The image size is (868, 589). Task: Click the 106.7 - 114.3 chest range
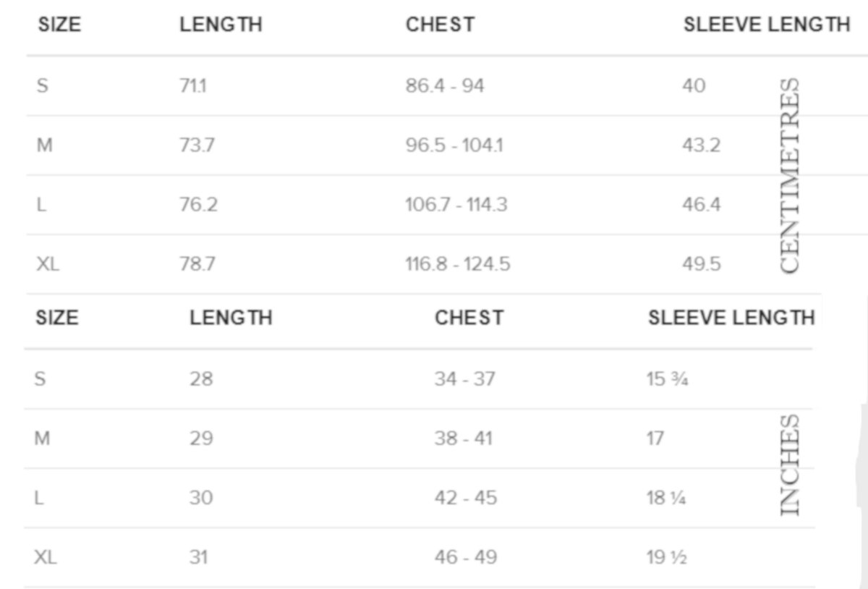coord(456,205)
